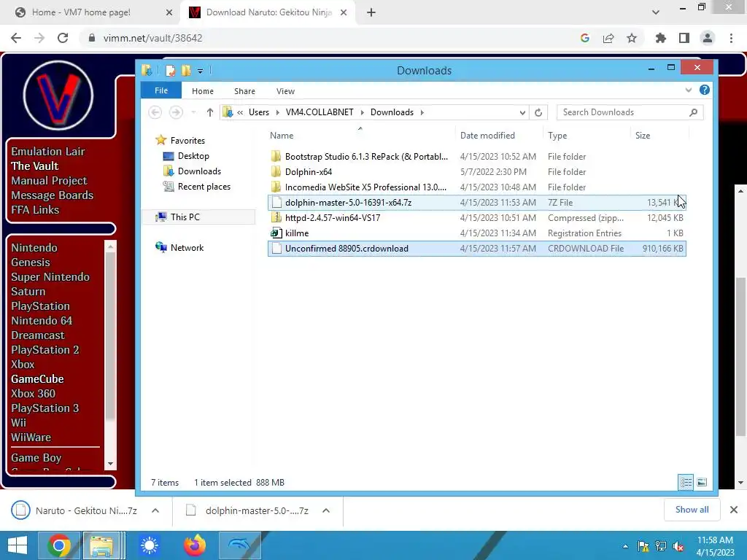Viewport: 747px width, 560px height.
Task: Select Network in navigation pane
Action: (187, 248)
